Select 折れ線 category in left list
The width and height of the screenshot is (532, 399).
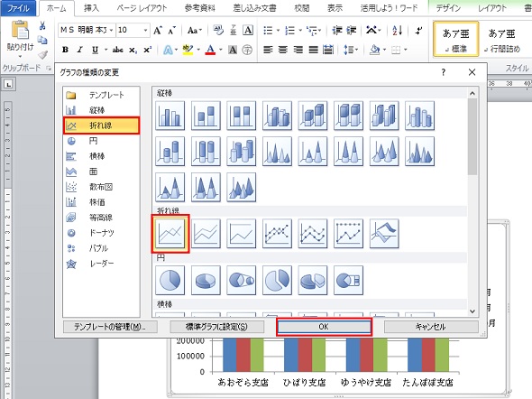[x=101, y=125]
